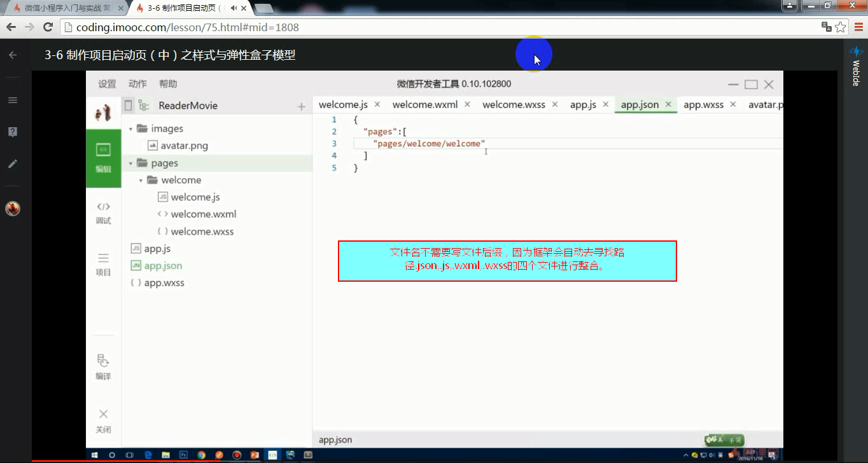Open app.wxss in the file tree
This screenshot has height=463, width=868.
164,283
